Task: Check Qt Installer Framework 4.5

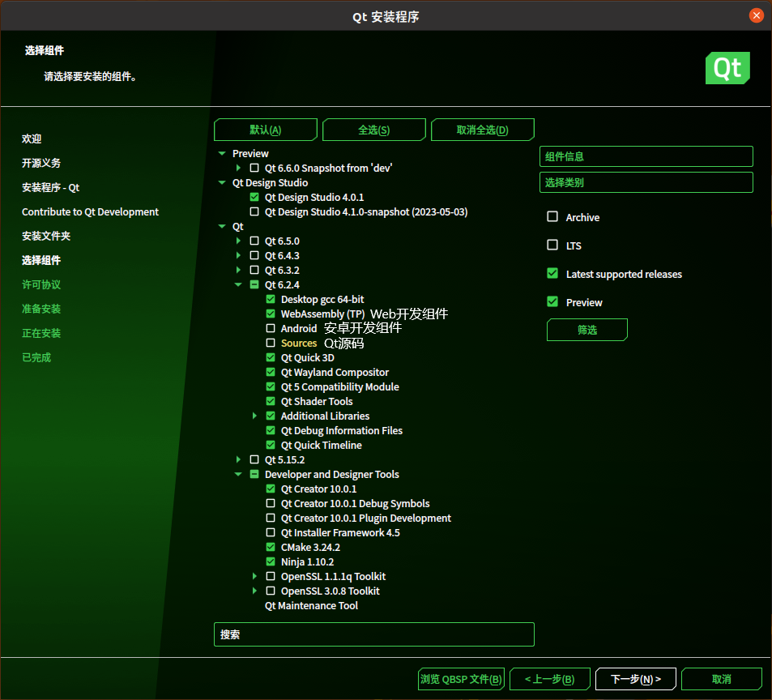Action: (271, 532)
